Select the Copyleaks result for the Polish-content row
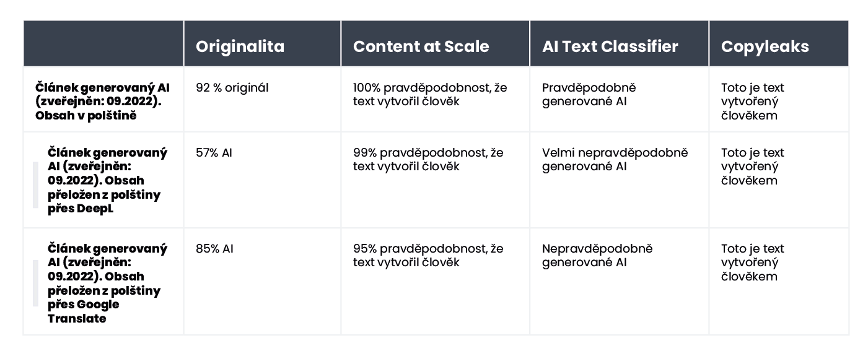Screen dimensions: 868x356 (x=752, y=102)
